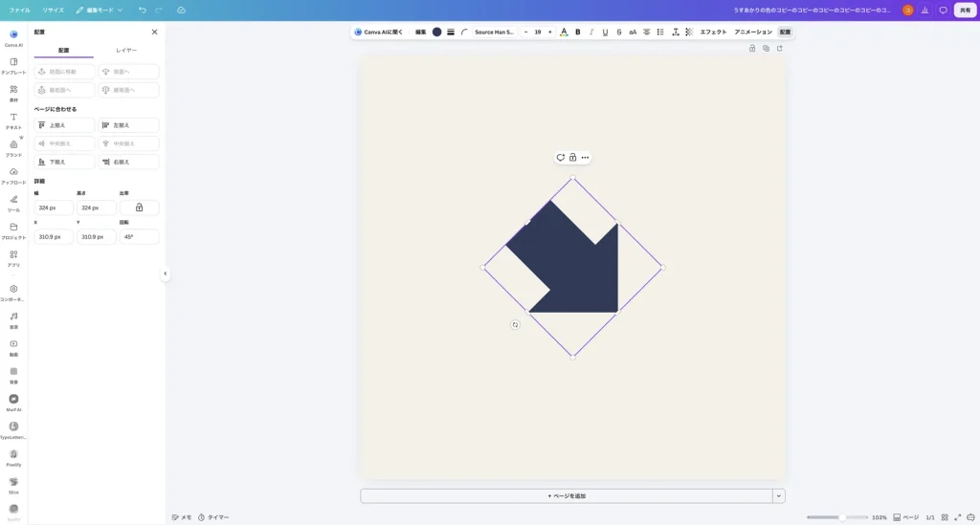This screenshot has width=980, height=525.
Task: Redo the last action
Action: pyautogui.click(x=159, y=10)
